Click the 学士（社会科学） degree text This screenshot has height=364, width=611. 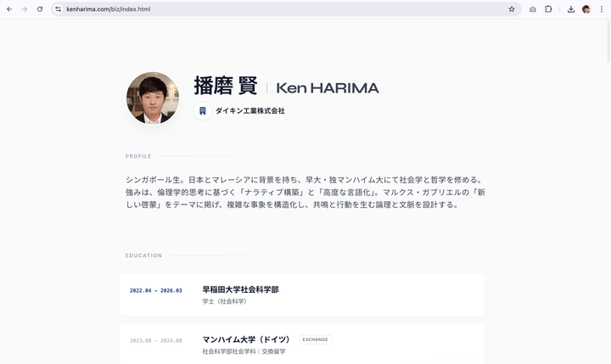(224, 301)
